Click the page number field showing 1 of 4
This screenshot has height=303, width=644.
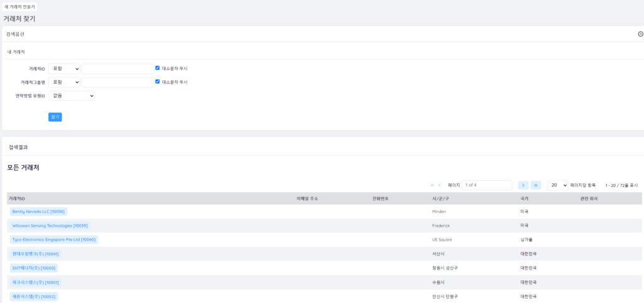point(487,185)
